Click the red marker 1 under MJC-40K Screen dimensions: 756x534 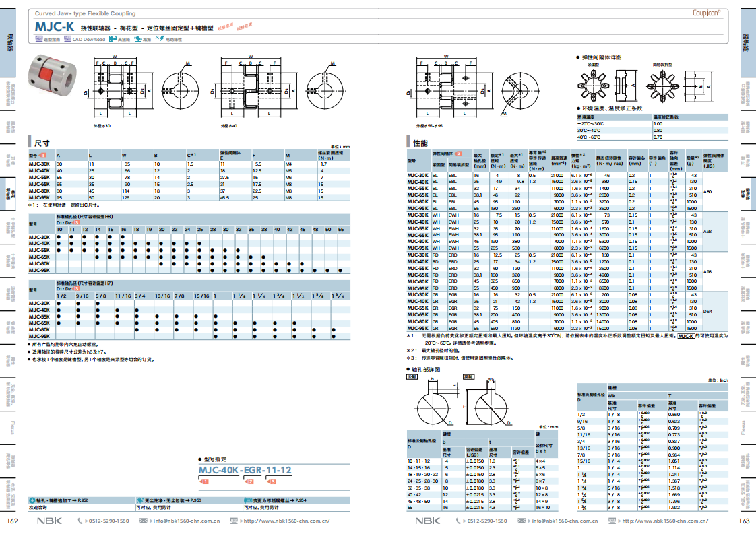204,481
